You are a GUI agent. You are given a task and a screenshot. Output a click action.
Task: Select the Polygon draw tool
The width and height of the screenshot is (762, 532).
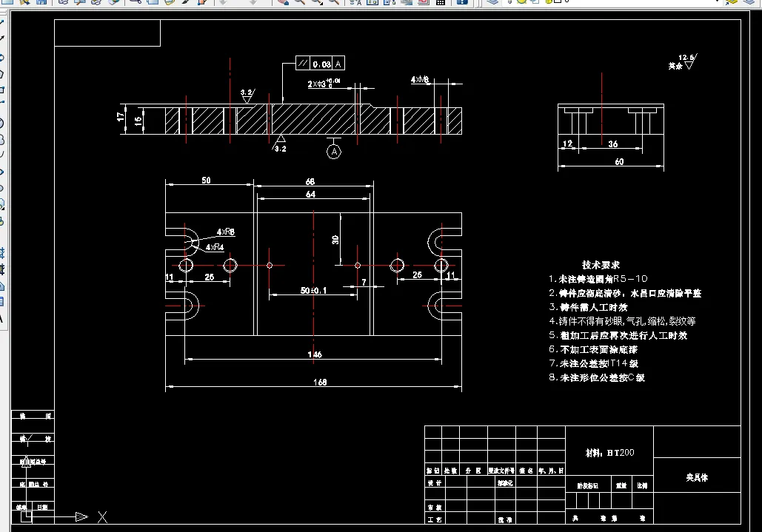coord(2,74)
